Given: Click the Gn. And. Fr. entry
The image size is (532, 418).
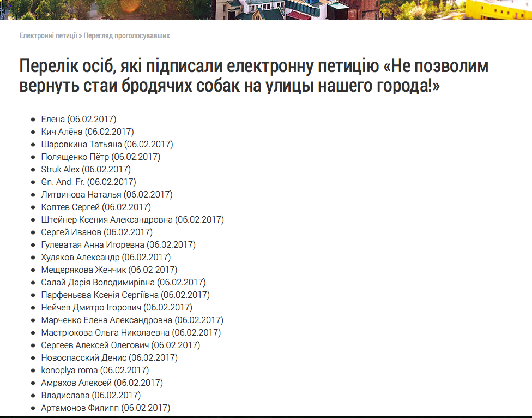Looking at the screenshot, I should pyautogui.click(x=88, y=182).
